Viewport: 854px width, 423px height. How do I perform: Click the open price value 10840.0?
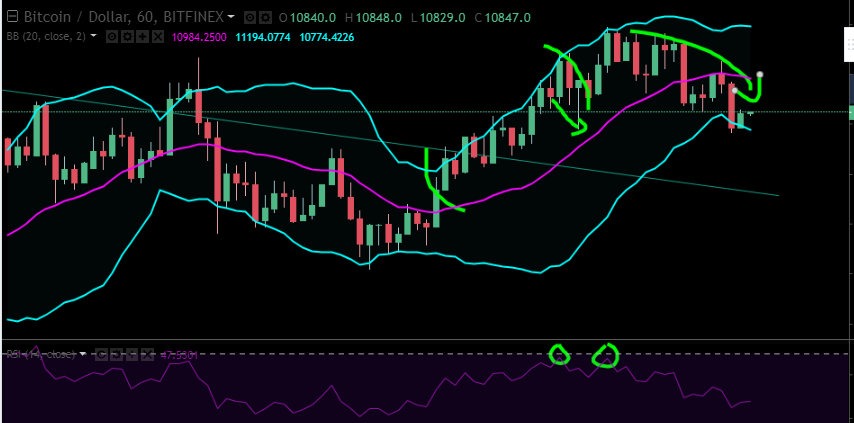pyautogui.click(x=313, y=17)
